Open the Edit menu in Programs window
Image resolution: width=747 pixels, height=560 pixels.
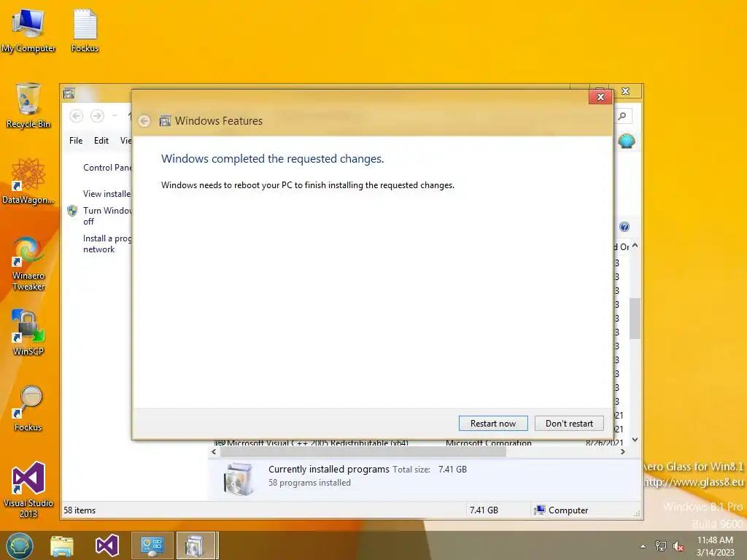tap(101, 141)
